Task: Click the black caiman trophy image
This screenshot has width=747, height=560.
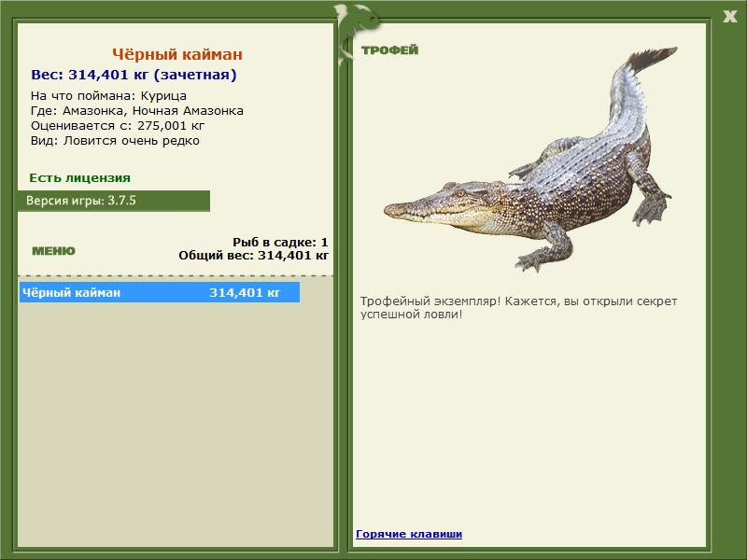Action: pos(530,160)
